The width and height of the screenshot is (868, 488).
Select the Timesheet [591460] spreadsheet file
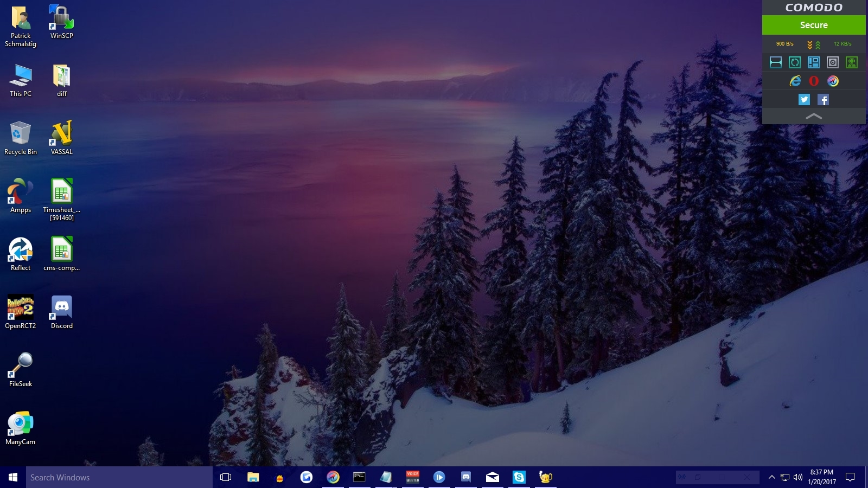pyautogui.click(x=61, y=200)
